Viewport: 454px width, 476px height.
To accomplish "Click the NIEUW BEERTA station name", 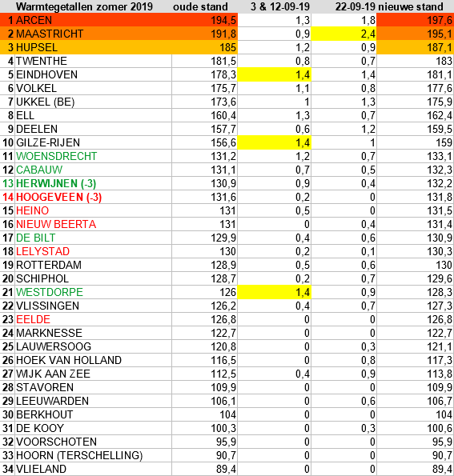I will (x=56, y=224).
